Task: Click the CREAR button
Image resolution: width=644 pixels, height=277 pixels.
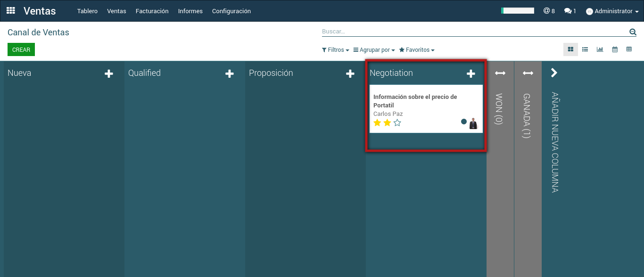Action: click(x=21, y=49)
